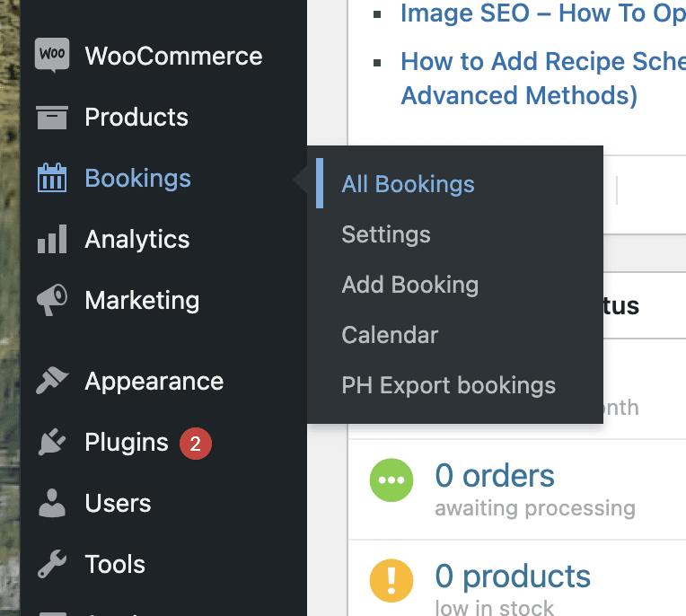
Task: Click the Bookings calendar icon
Action: (52, 178)
